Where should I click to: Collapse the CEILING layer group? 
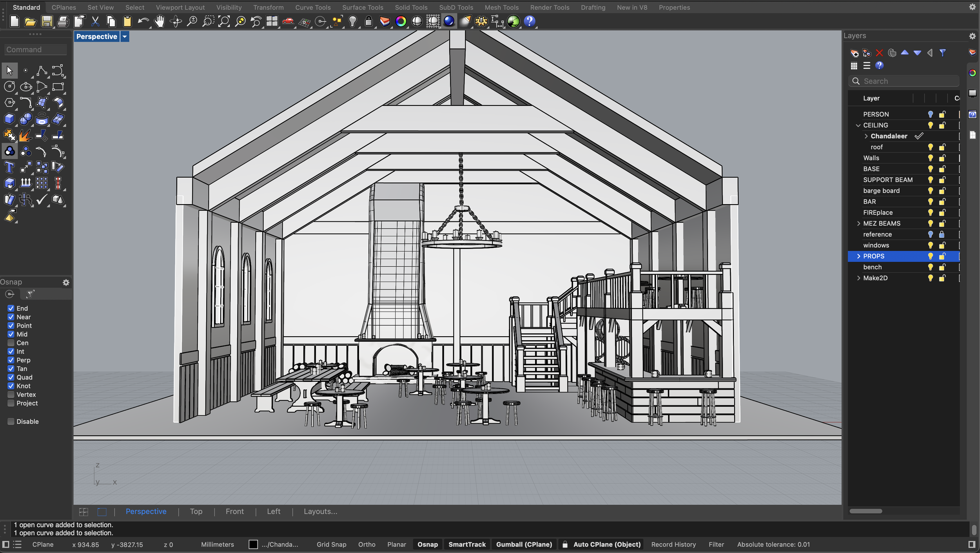click(858, 125)
